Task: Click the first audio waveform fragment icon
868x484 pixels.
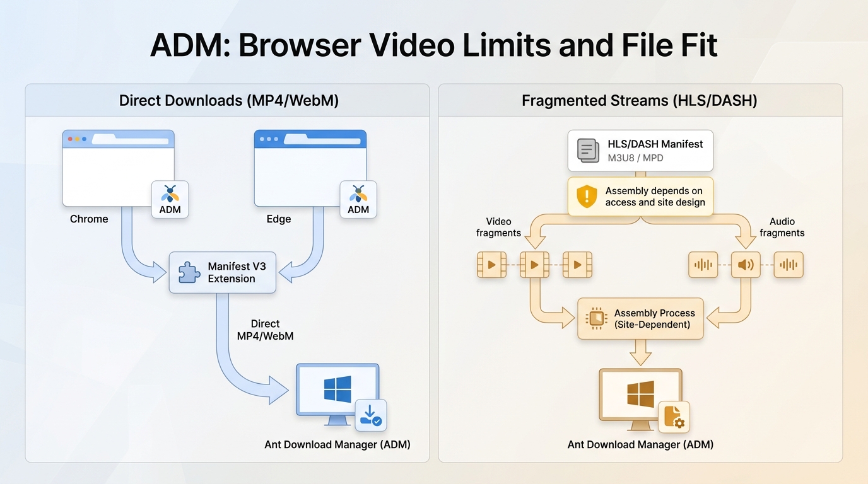Action: [x=703, y=265]
